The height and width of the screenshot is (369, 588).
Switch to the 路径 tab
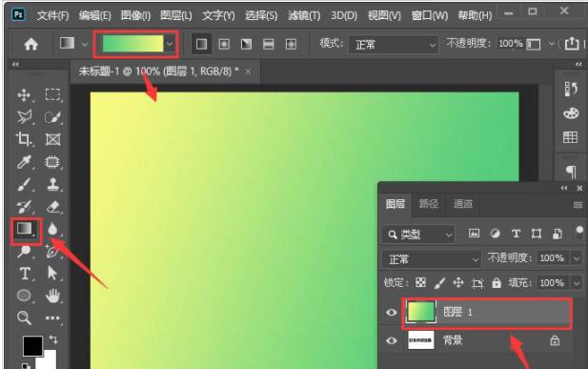click(x=429, y=204)
